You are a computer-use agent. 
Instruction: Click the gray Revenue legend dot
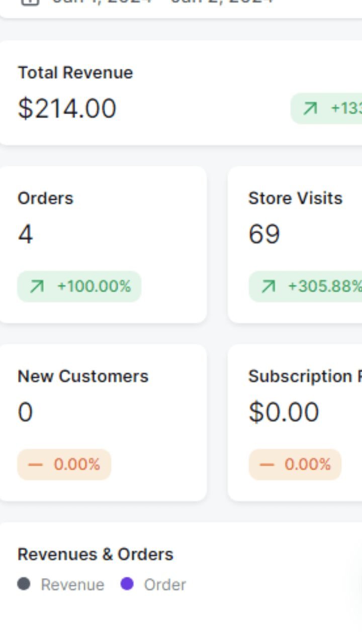pyautogui.click(x=24, y=584)
